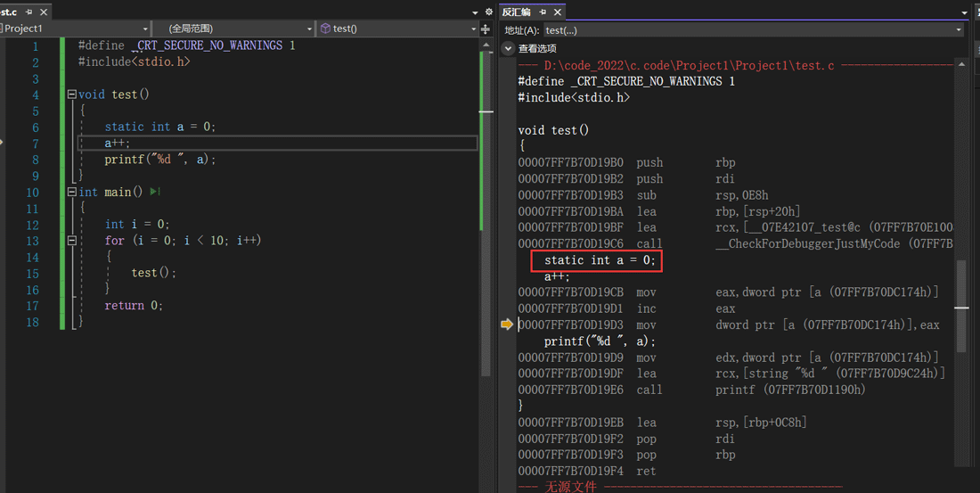
Task: Open the 地址 address history dropdown arrow
Action: (958, 30)
